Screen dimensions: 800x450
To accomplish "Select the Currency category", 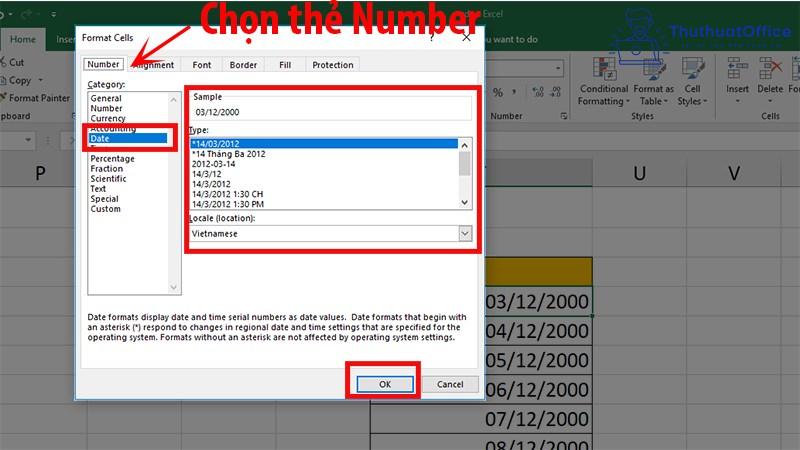I will 108,118.
